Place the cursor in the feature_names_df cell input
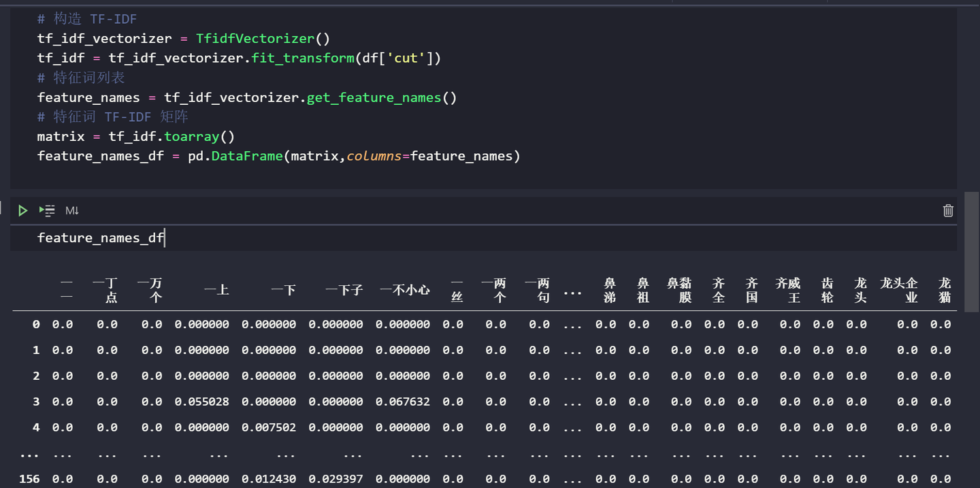This screenshot has width=980, height=488. point(483,238)
